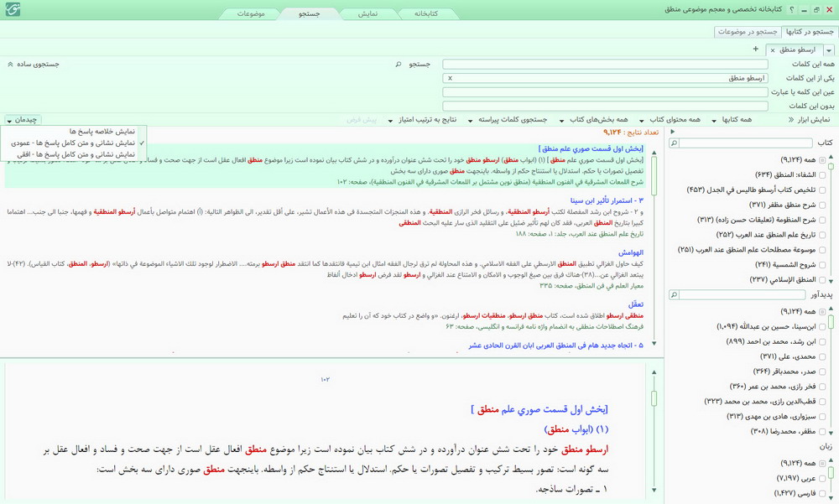Open the نتایج به ترتیب امتیاز sort dropdown

423,120
